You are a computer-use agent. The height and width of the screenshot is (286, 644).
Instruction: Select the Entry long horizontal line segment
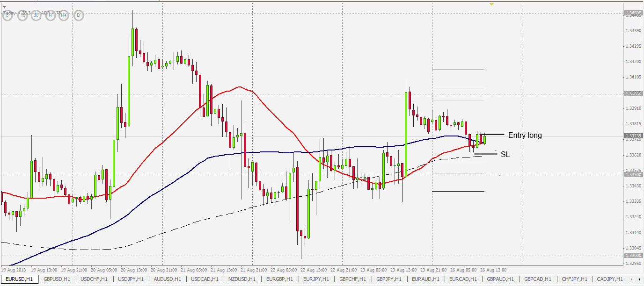[x=492, y=135]
